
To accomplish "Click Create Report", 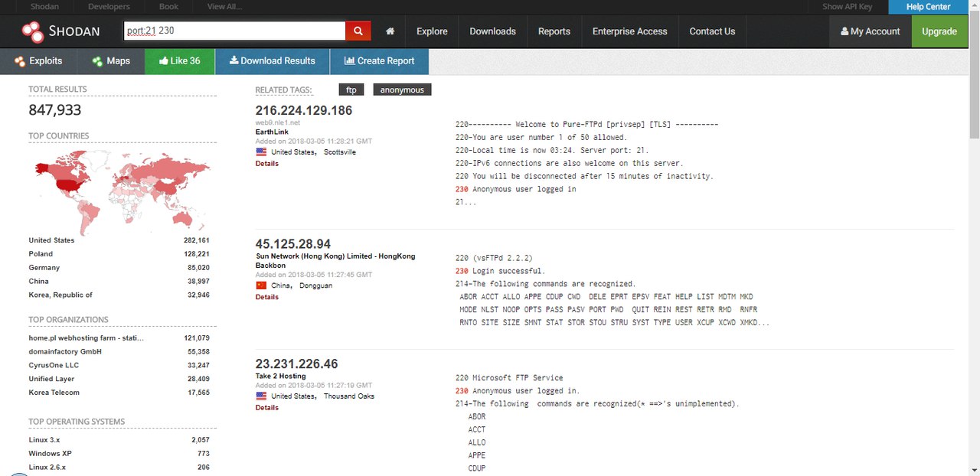I will point(379,61).
